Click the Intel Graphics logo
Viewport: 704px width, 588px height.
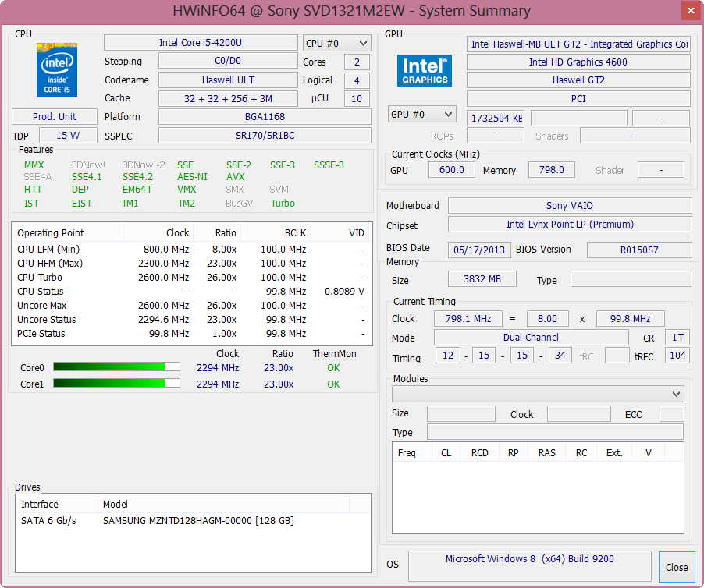425,70
